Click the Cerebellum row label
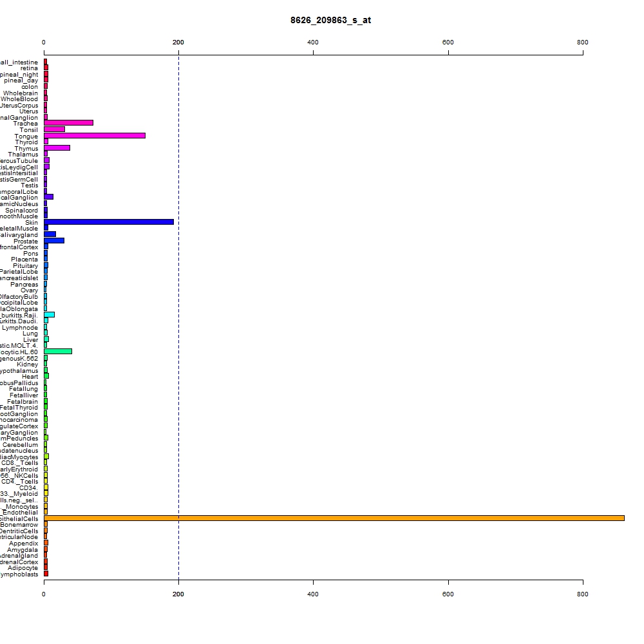This screenshot has height=644, width=644. tap(20, 445)
